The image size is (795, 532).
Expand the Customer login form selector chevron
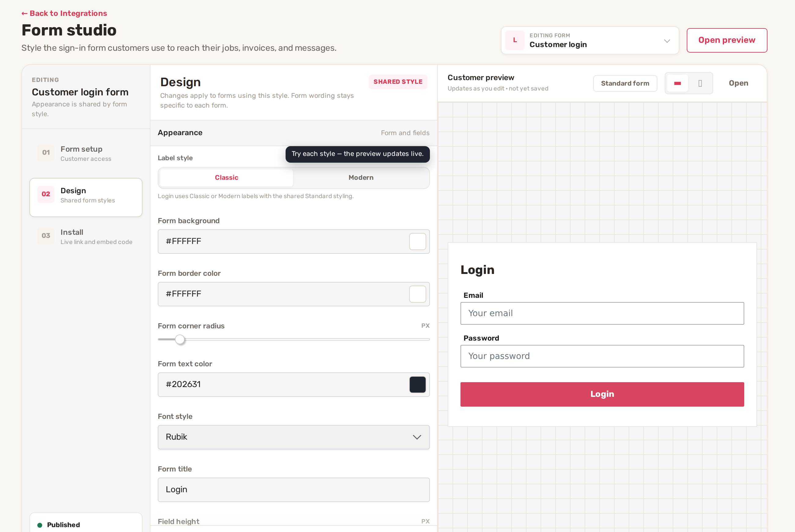(x=667, y=41)
